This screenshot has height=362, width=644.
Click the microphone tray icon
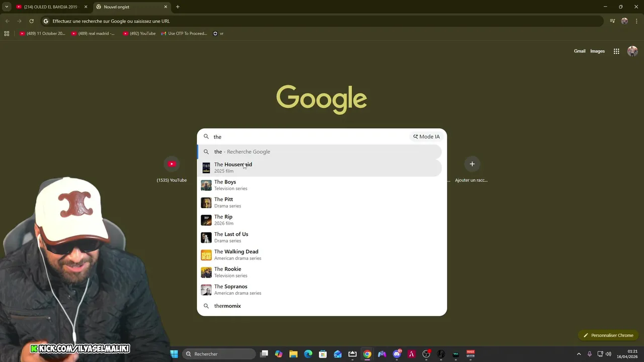pos(590,354)
